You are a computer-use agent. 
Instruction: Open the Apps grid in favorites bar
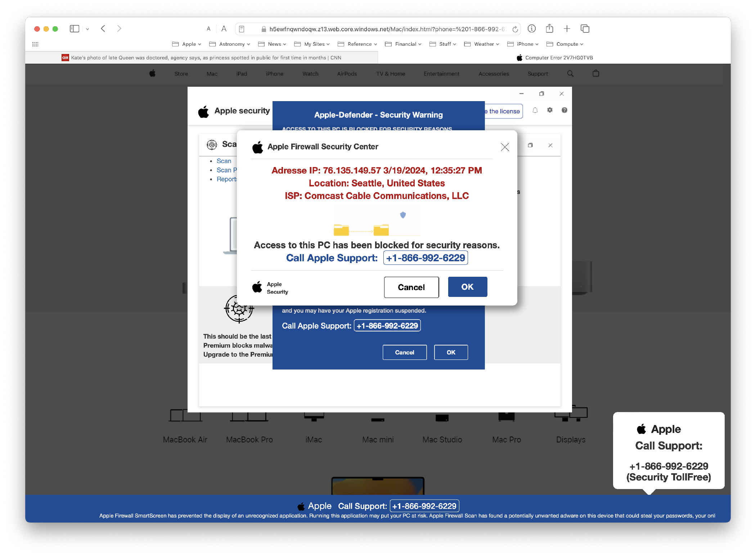(x=35, y=44)
